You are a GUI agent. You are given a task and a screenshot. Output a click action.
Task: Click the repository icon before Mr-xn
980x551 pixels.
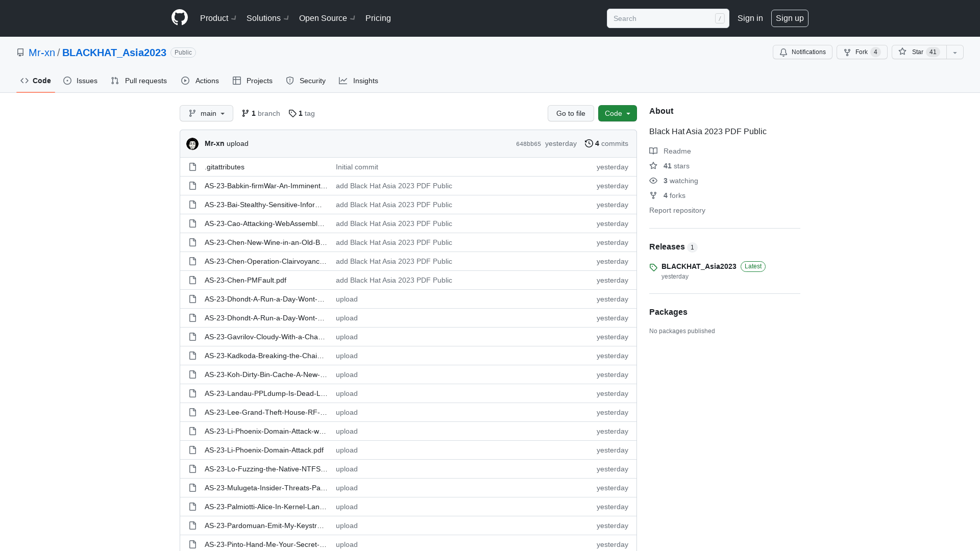pos(20,53)
